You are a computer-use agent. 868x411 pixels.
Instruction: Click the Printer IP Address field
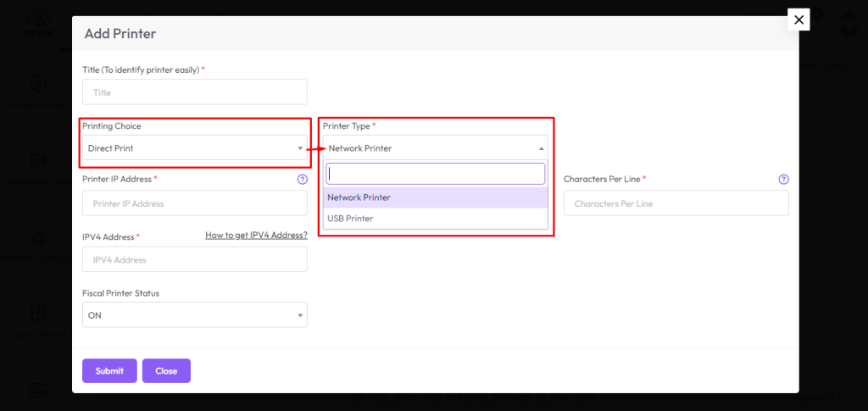tap(195, 203)
